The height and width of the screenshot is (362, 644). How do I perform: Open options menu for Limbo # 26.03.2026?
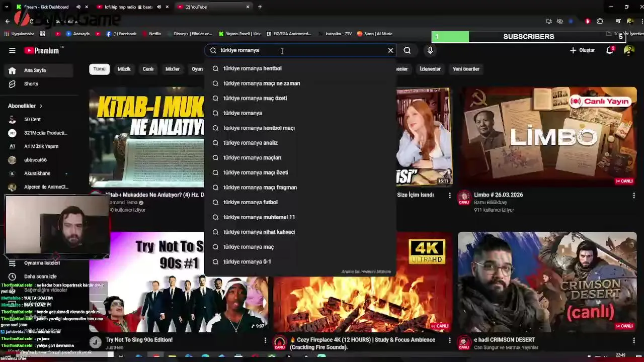tap(634, 195)
